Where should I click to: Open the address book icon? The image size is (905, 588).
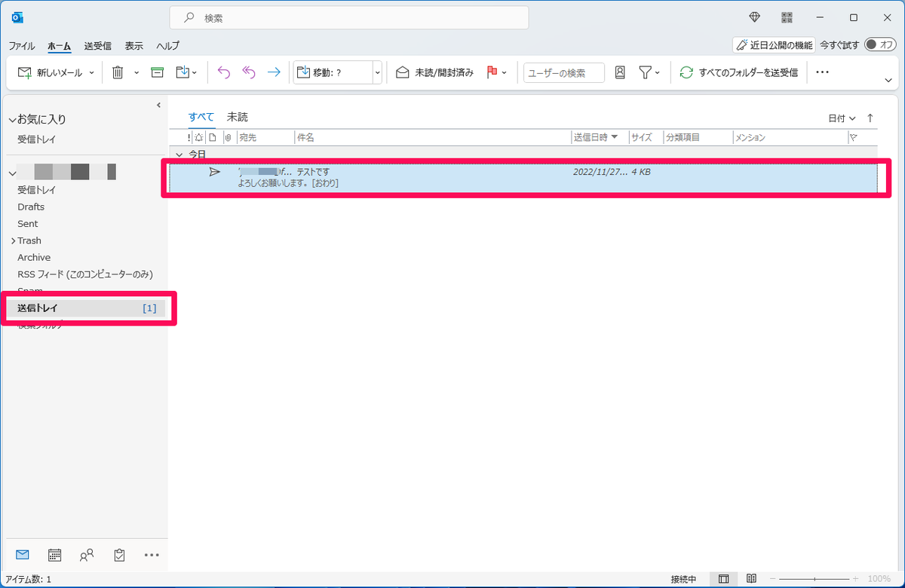(x=620, y=72)
